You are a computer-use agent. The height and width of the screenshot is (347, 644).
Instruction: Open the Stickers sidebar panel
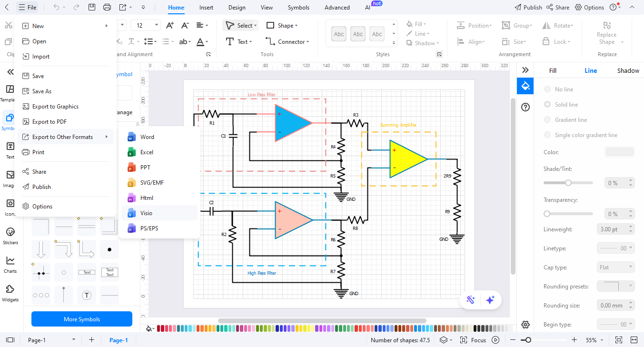pyautogui.click(x=10, y=236)
